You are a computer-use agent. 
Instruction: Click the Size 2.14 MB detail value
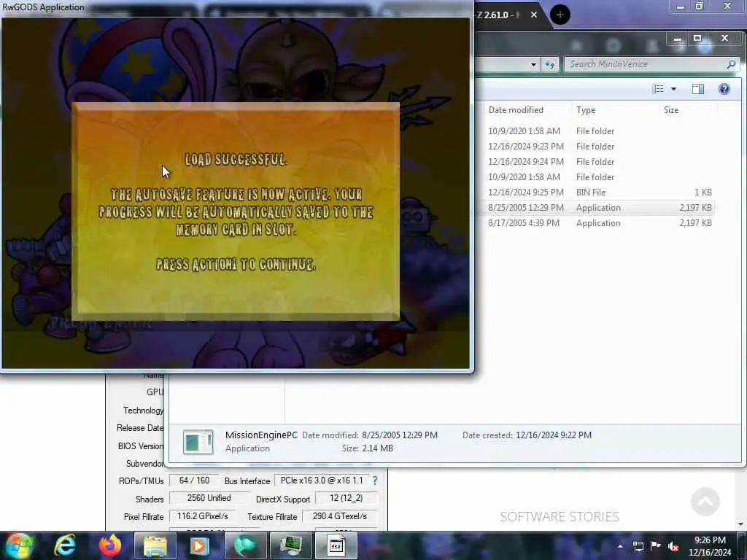tap(377, 448)
